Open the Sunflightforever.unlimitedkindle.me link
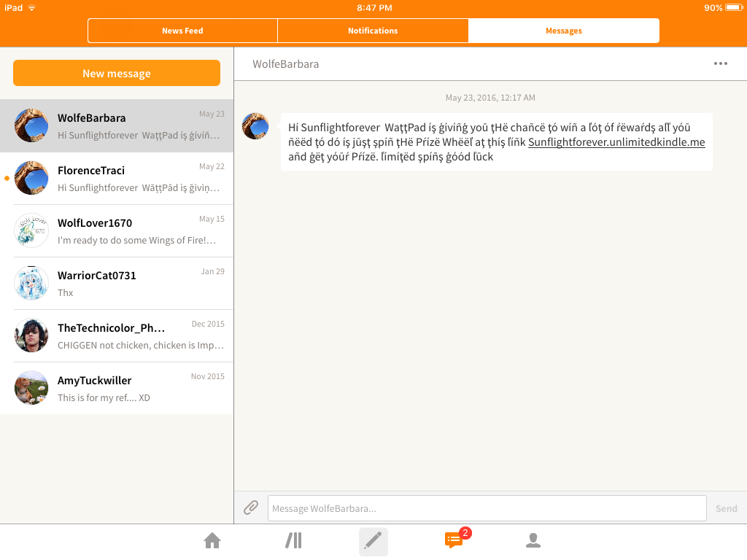747x560 pixels. (616, 142)
